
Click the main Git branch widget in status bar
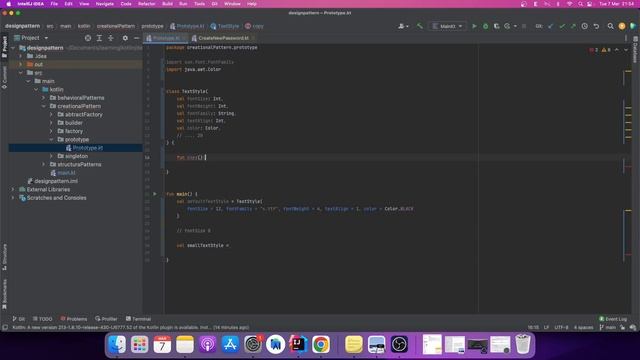pos(607,327)
